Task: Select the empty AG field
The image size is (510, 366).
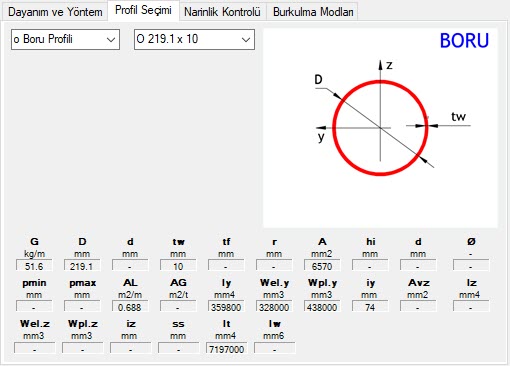Action: pos(178,307)
